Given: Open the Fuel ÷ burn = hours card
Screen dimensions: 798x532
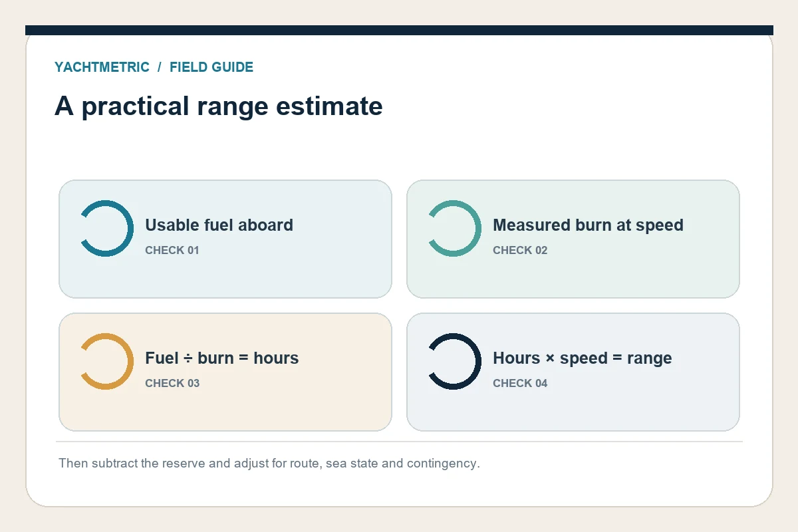Looking at the screenshot, I should click(225, 372).
